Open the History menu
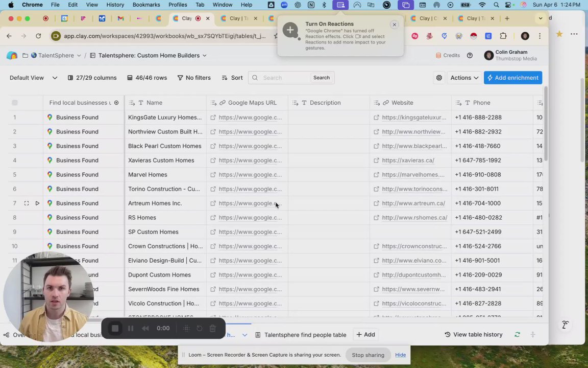This screenshot has width=588, height=368. click(x=115, y=5)
